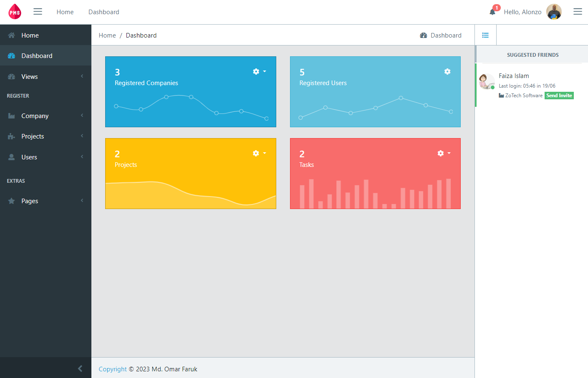The image size is (588, 378).
Task: Select Home in the top navigation bar
Action: [65, 12]
